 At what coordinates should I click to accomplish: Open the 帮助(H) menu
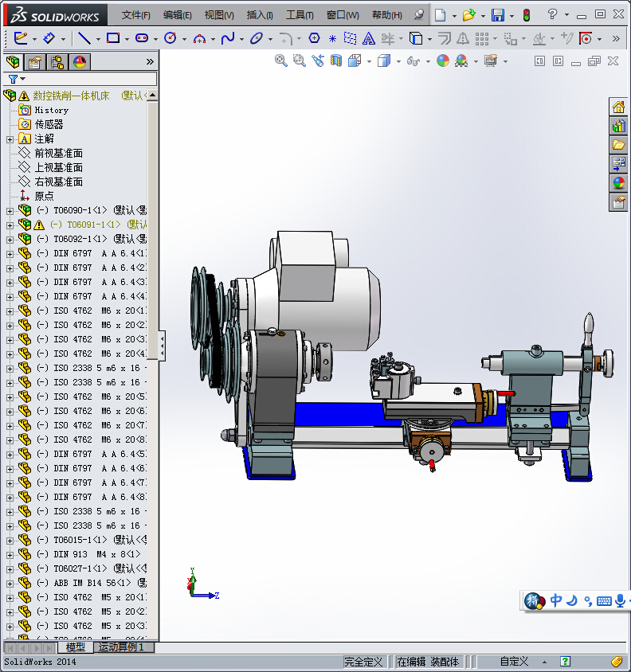(x=387, y=15)
